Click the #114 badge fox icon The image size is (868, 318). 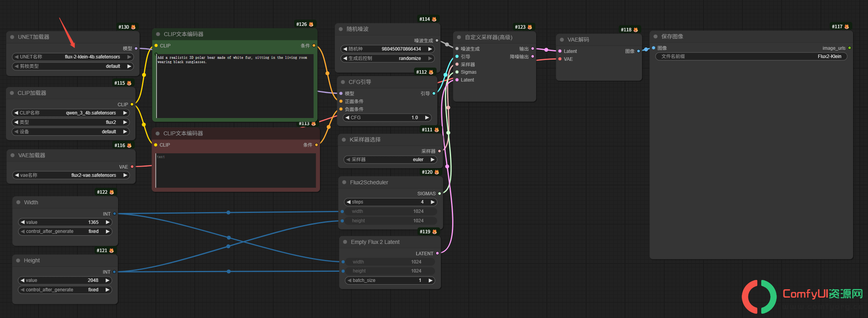tap(434, 19)
